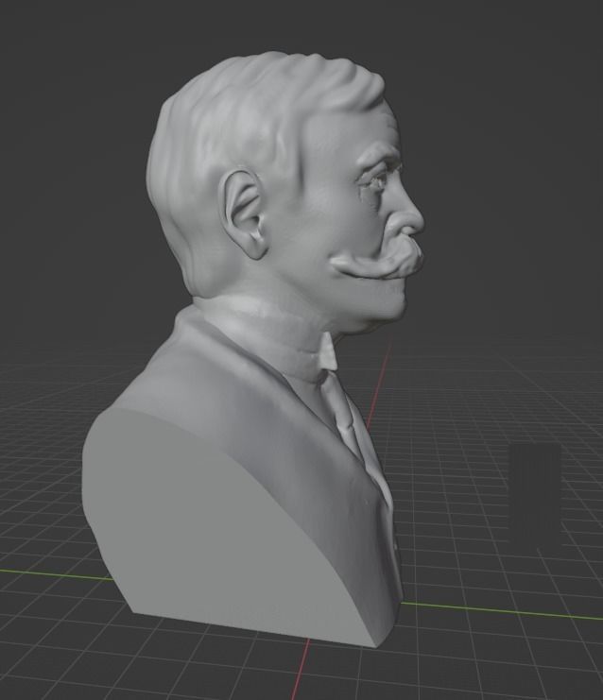Select the dark rectangular object beside bust

[x=535, y=493]
